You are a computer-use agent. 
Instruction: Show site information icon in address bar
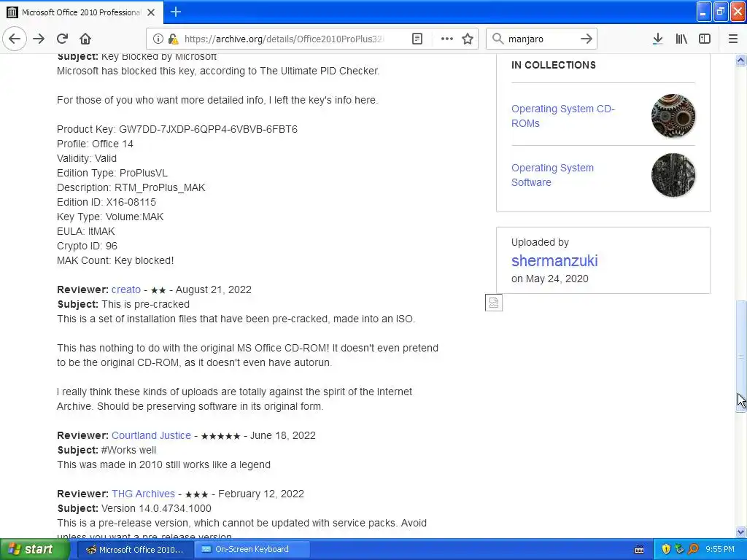(158, 39)
